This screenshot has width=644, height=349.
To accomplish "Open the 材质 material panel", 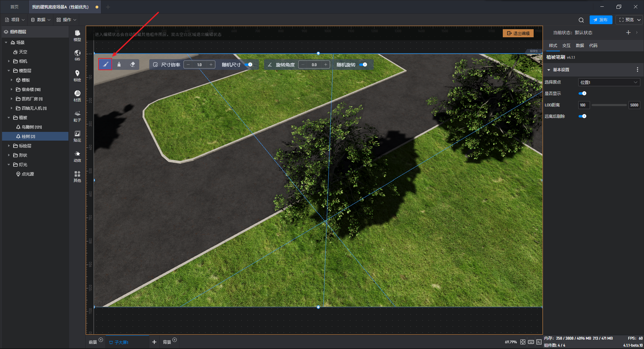I will coord(77,95).
